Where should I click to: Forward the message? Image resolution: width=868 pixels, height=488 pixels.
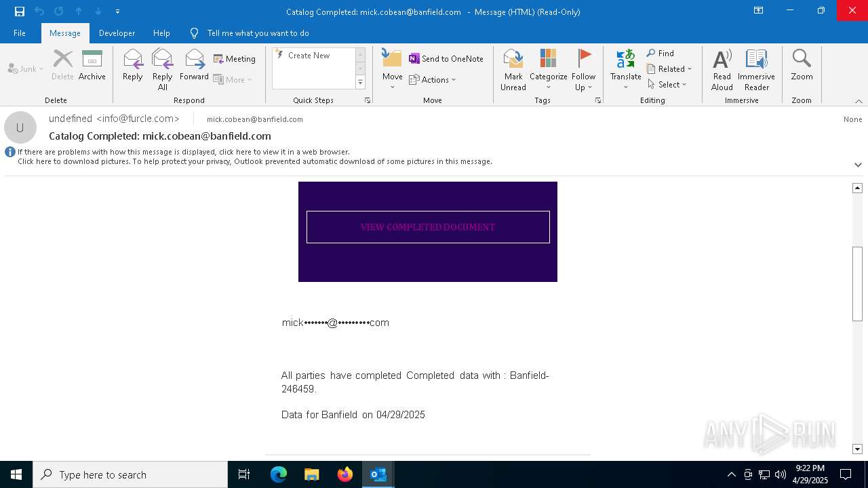pyautogui.click(x=194, y=65)
